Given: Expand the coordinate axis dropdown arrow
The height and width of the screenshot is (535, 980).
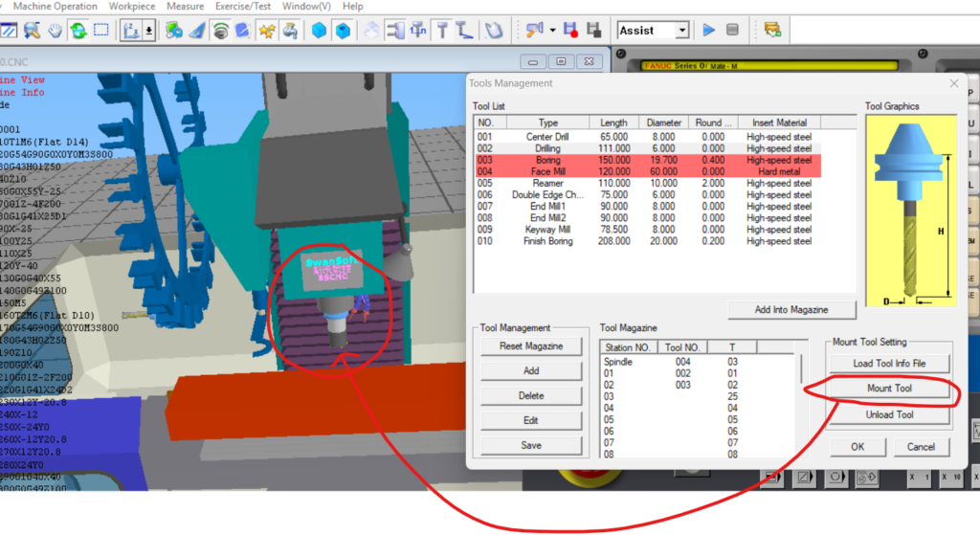Looking at the screenshot, I should (149, 31).
